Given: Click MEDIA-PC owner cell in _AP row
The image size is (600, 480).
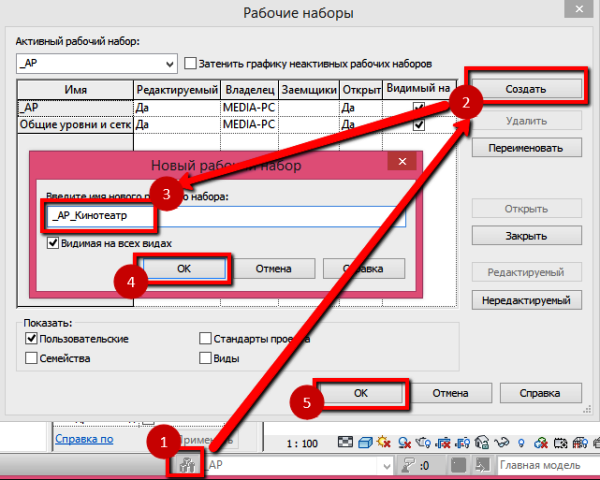Looking at the screenshot, I should pos(249,108).
